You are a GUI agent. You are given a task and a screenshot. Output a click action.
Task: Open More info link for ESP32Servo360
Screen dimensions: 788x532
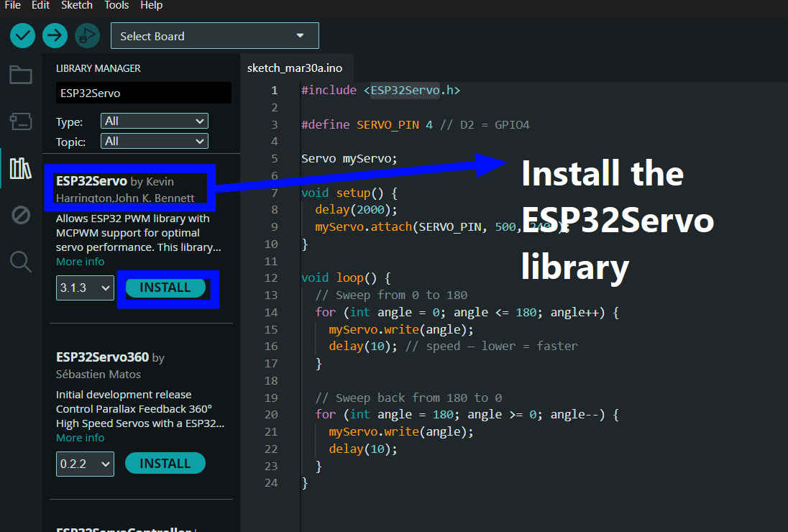[x=80, y=438]
